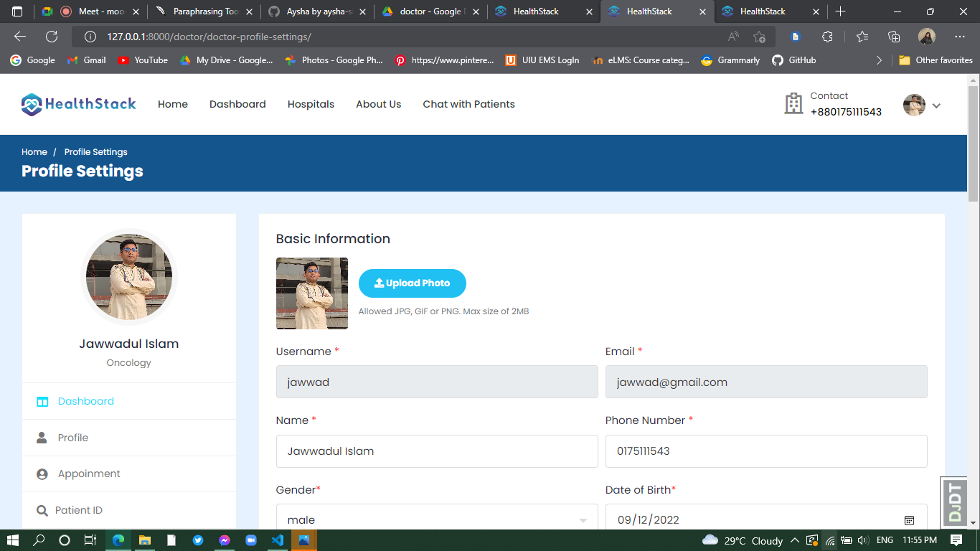Image resolution: width=980 pixels, height=551 pixels.
Task: Click the HealthStack logo
Action: 78,103
